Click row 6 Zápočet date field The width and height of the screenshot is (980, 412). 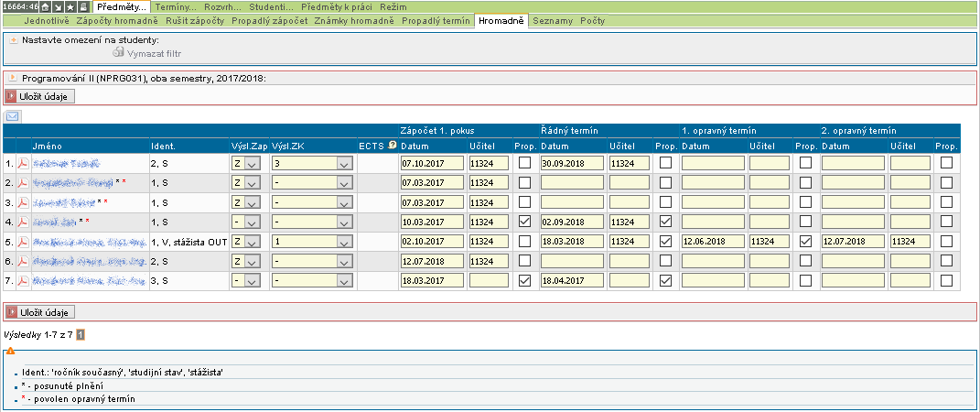click(431, 261)
